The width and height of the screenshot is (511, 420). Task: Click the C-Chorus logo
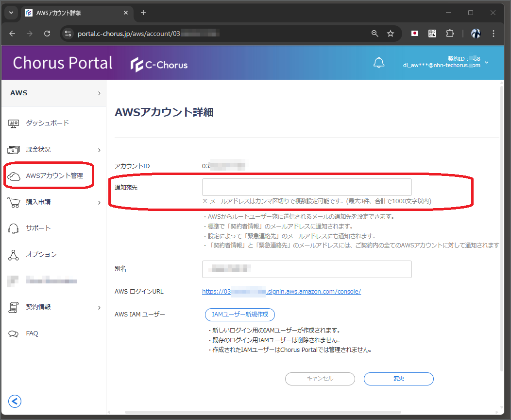point(159,65)
